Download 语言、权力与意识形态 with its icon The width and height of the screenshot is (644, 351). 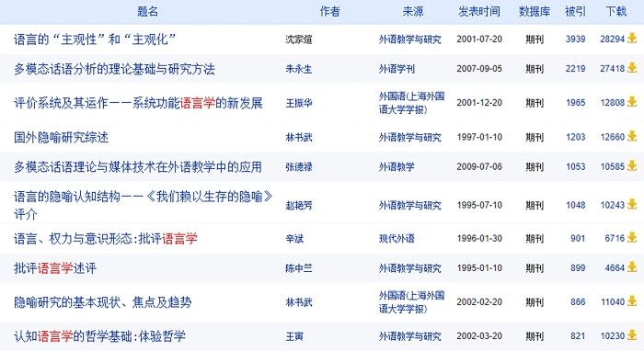pos(632,237)
